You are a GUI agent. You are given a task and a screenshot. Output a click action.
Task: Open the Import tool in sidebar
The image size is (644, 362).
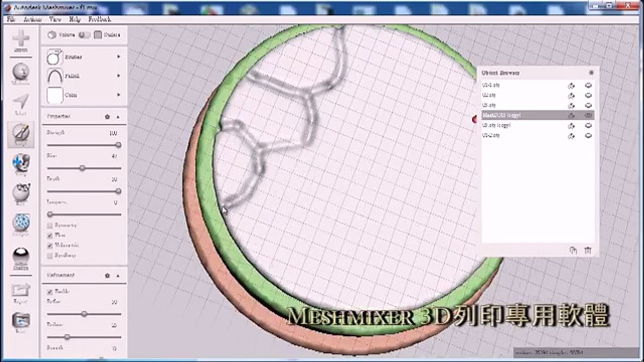click(21, 40)
